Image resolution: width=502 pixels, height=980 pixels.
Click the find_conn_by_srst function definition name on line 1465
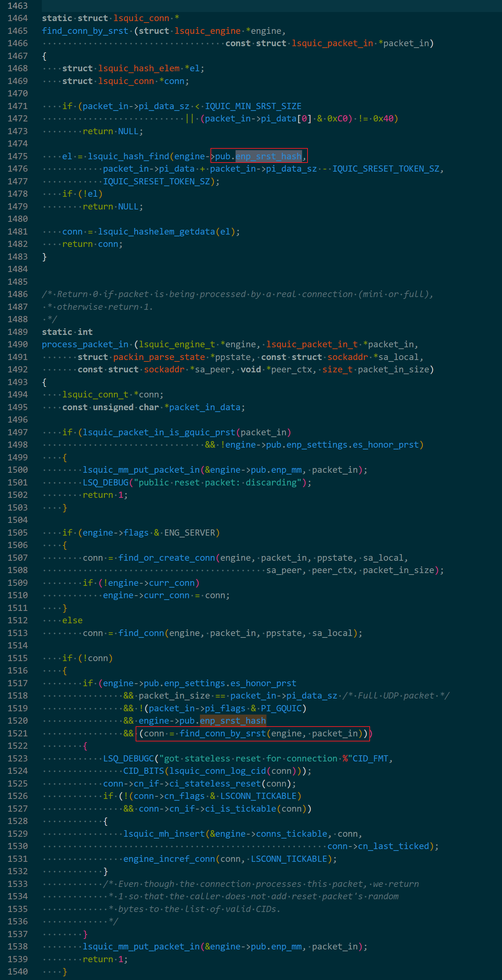pyautogui.click(x=85, y=31)
